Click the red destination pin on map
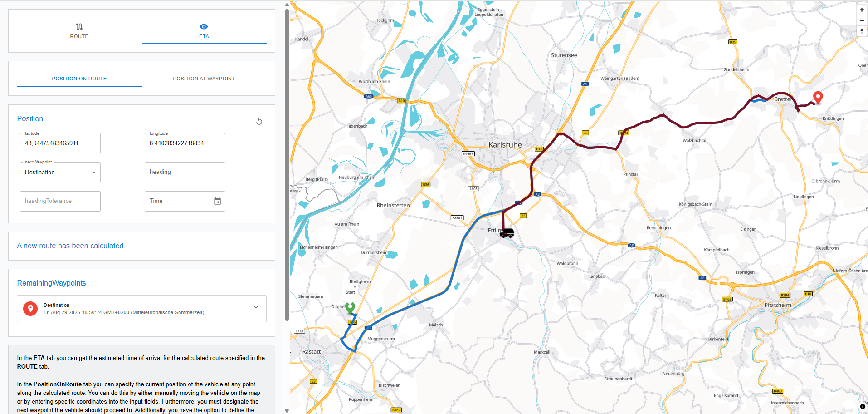 (x=818, y=97)
